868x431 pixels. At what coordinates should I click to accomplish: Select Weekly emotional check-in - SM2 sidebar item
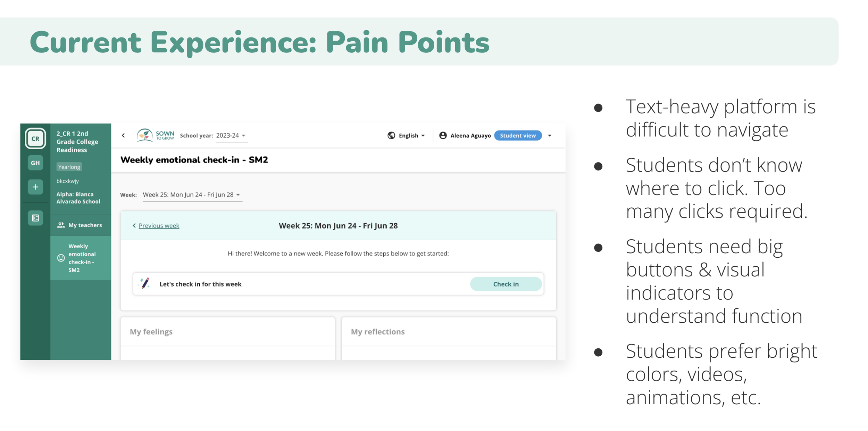[x=81, y=258]
